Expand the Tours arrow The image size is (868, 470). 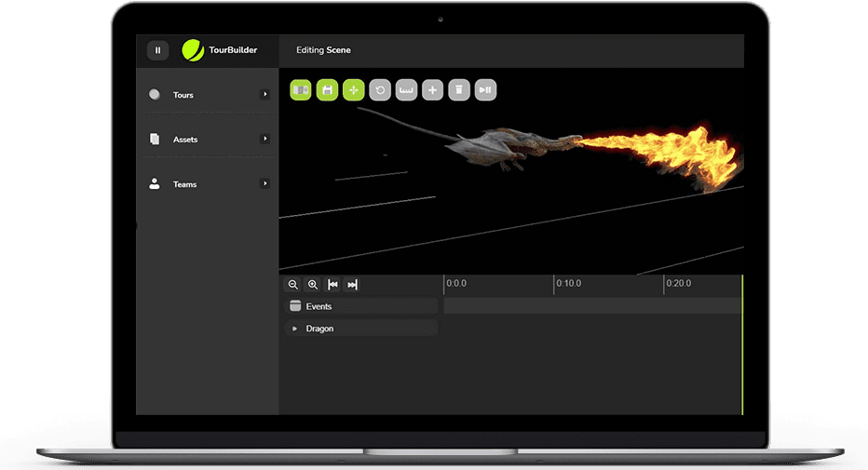point(264,95)
